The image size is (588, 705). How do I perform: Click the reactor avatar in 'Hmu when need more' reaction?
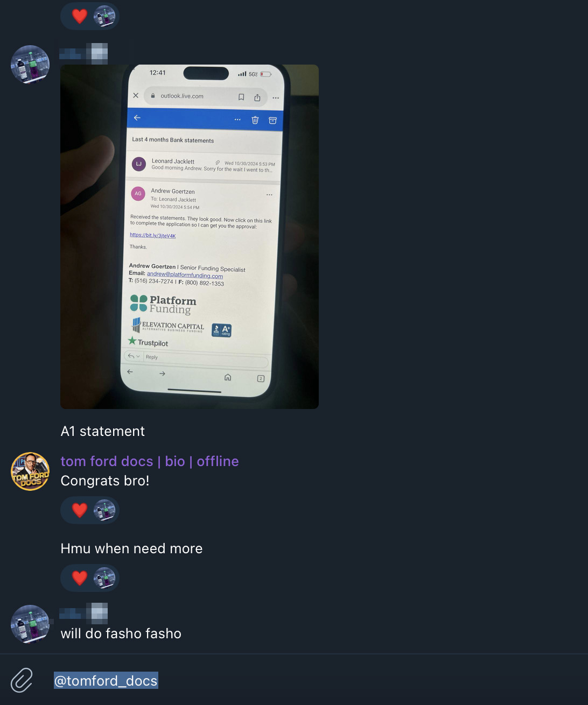click(x=104, y=577)
